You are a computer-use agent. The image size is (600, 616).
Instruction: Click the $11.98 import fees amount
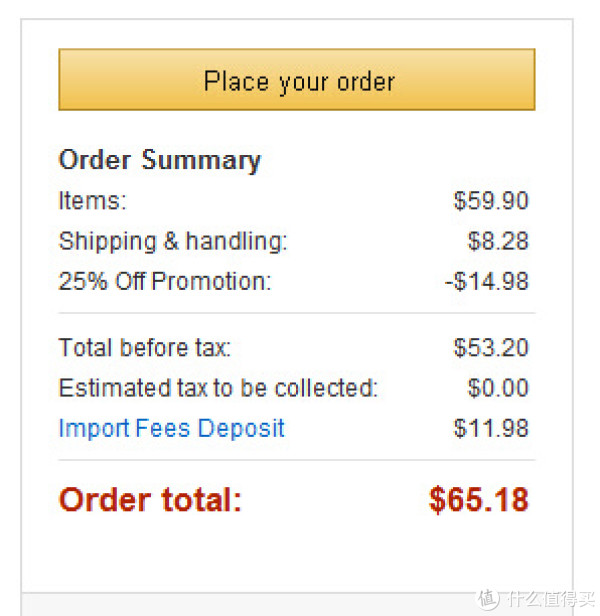[x=491, y=428]
